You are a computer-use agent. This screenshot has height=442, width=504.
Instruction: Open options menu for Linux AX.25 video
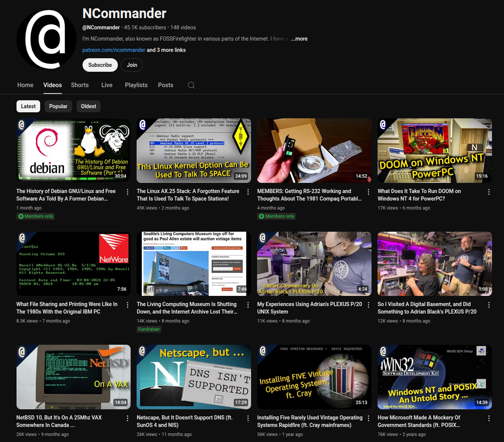(x=248, y=192)
